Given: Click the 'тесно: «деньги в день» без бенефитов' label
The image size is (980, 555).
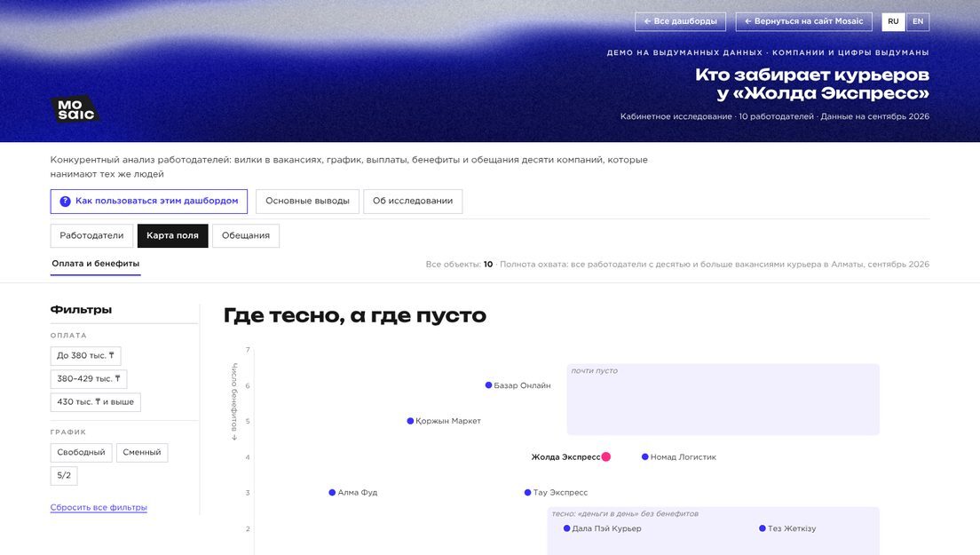Looking at the screenshot, I should (625, 514).
